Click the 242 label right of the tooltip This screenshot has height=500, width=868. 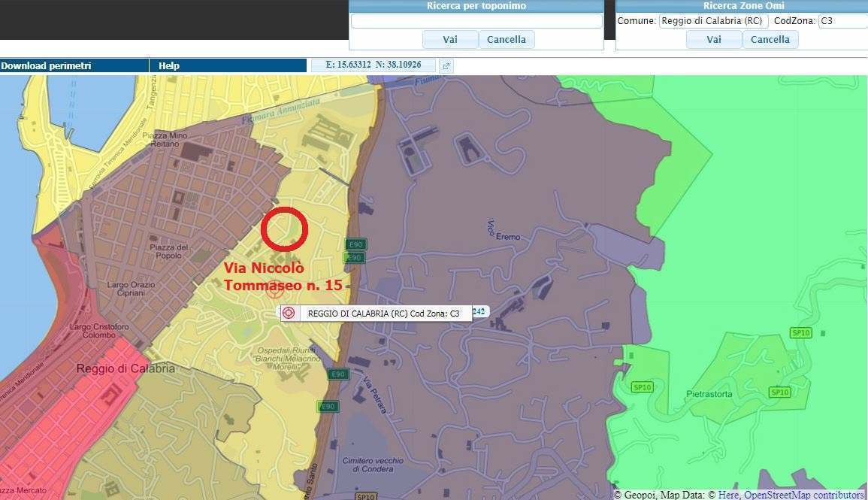click(x=479, y=311)
